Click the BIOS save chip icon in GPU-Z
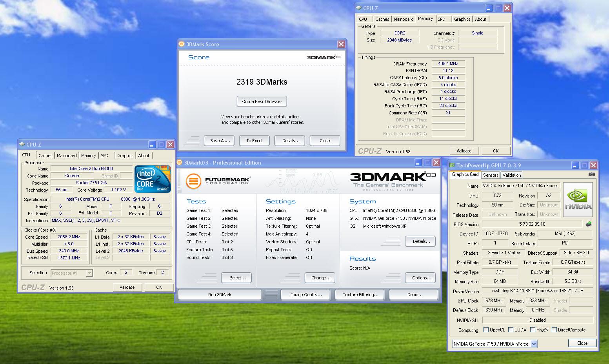This screenshot has width=609, height=364. [x=588, y=224]
